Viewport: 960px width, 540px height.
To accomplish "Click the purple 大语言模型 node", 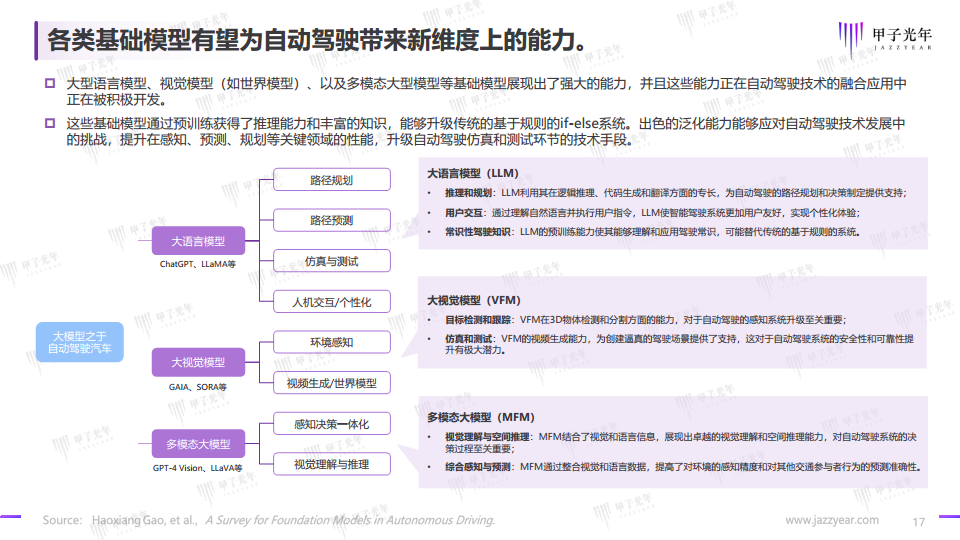I will [198, 241].
